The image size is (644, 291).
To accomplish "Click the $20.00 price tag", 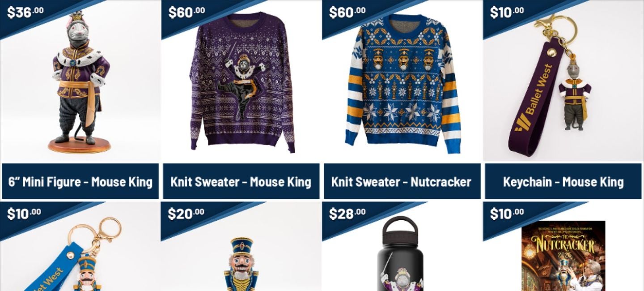I will pyautogui.click(x=186, y=214).
